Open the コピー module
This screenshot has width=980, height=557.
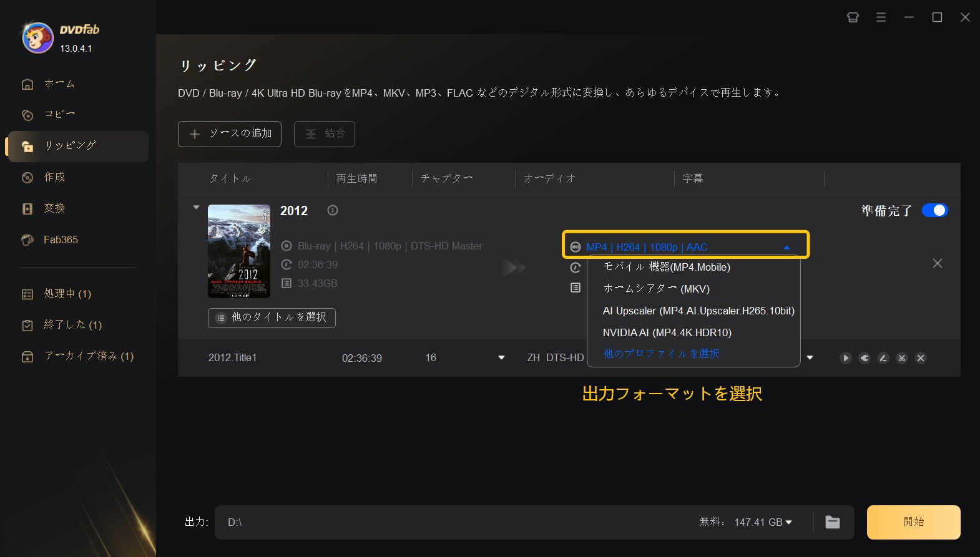click(59, 115)
